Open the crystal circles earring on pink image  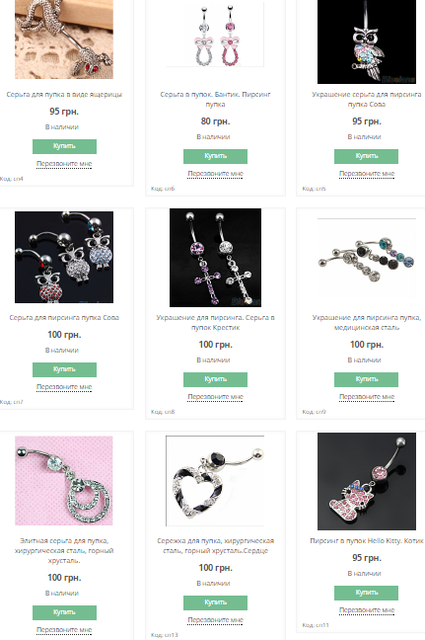[64, 481]
